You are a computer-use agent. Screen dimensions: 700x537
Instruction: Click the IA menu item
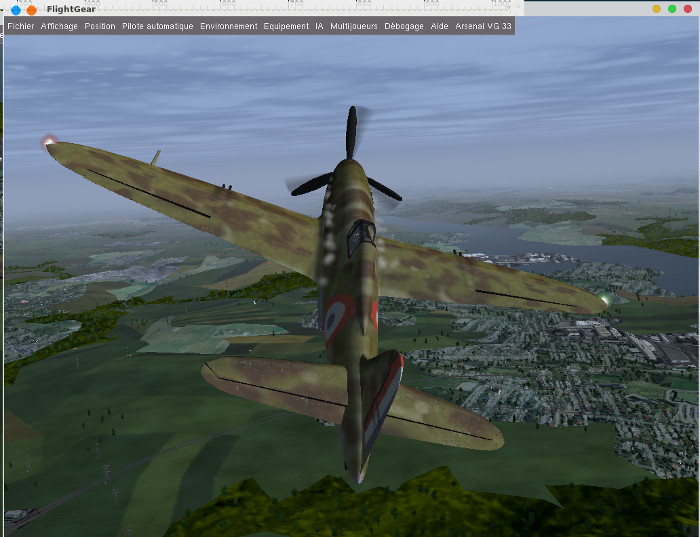[x=319, y=26]
